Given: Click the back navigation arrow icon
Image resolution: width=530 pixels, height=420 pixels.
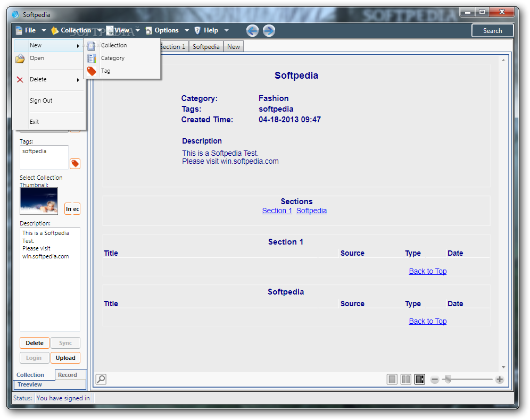Looking at the screenshot, I should click(252, 31).
